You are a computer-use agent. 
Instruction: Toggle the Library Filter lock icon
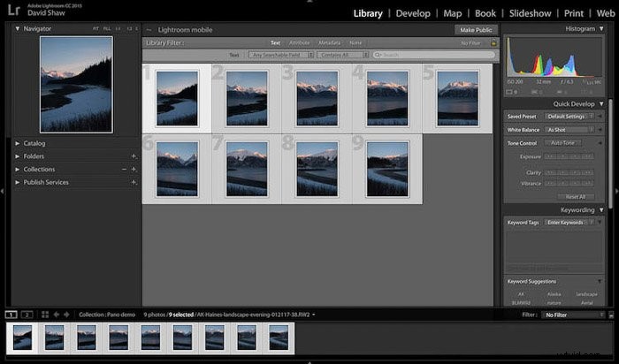pos(493,42)
